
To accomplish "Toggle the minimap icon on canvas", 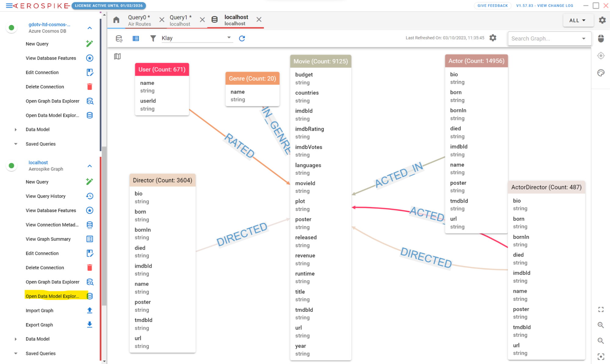I will pos(117,56).
